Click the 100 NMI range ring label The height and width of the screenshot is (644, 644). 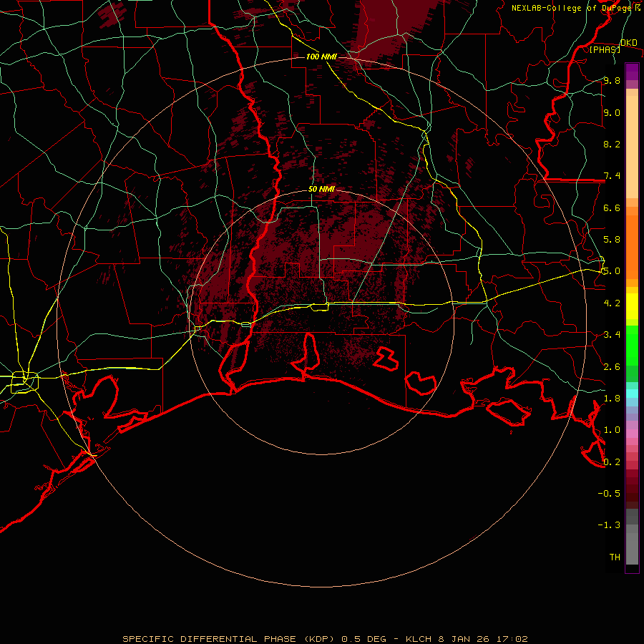(x=321, y=57)
